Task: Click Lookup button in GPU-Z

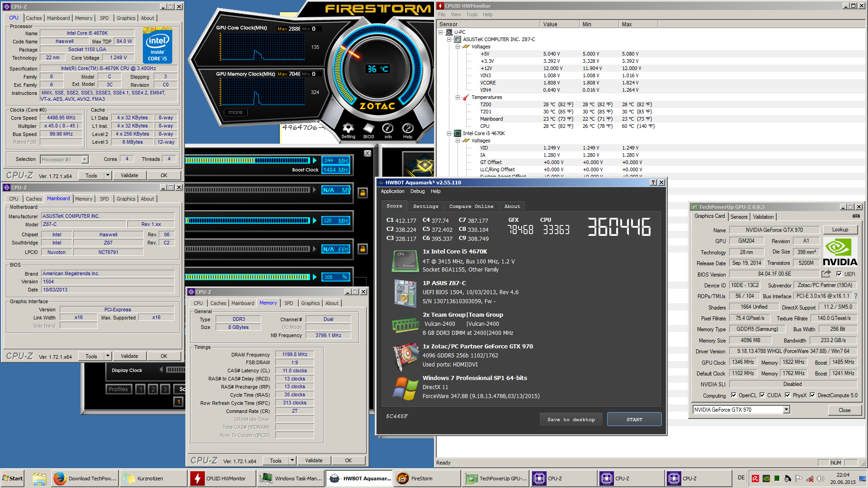Action: (840, 230)
